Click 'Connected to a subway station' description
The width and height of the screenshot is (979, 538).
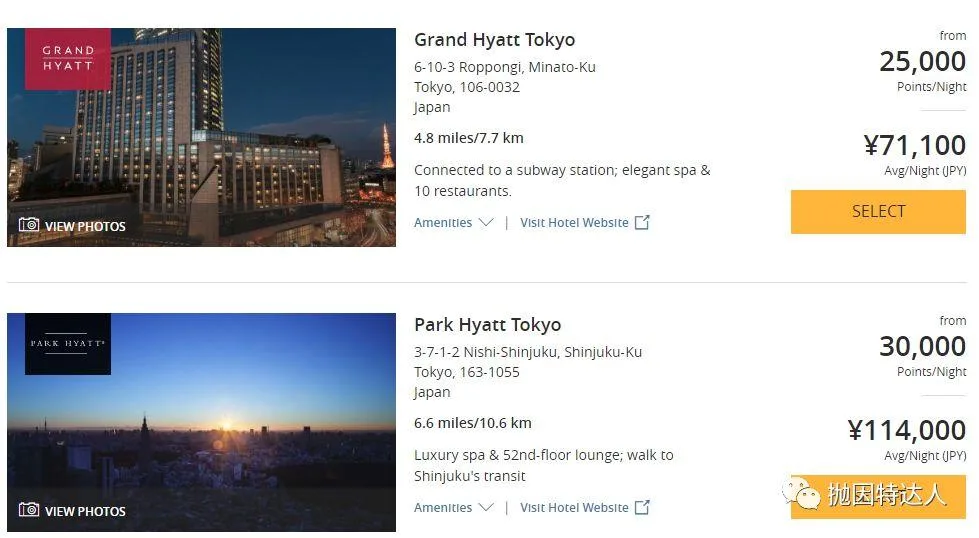coord(562,180)
